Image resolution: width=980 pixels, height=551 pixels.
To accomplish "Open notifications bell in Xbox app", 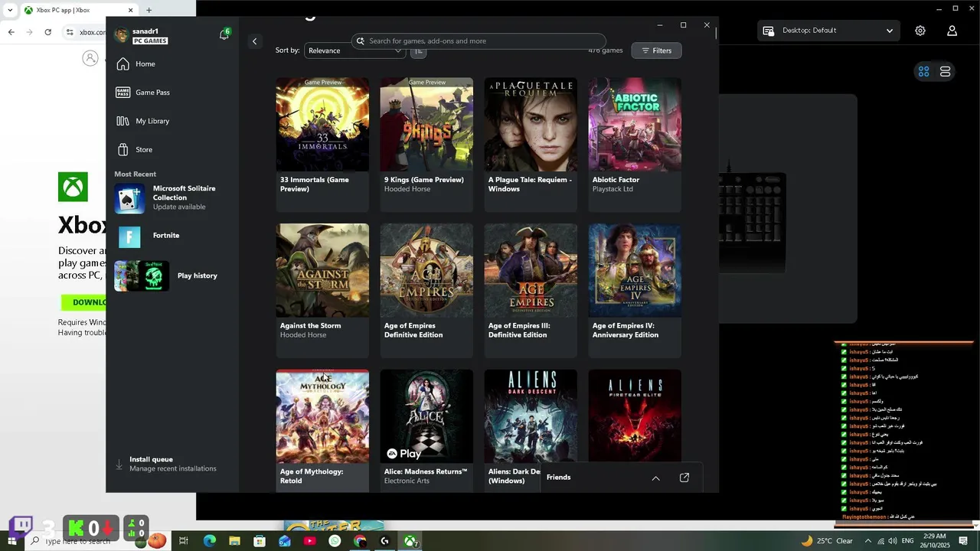I will point(224,34).
